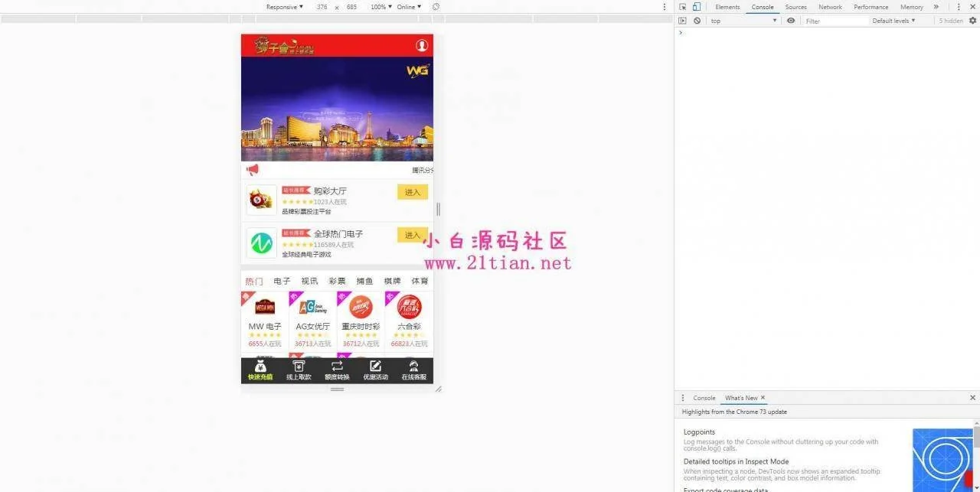The height and width of the screenshot is (492, 980).
Task: Switch to the Network tab
Action: tap(830, 7)
